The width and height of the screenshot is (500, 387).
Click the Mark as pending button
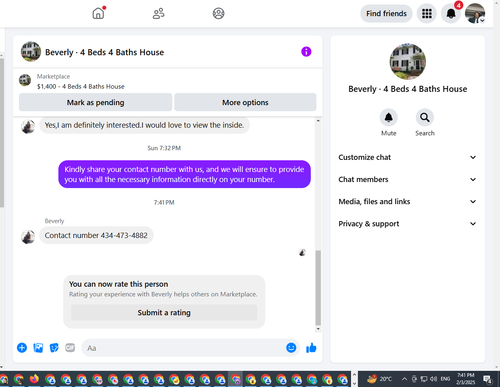pos(95,102)
